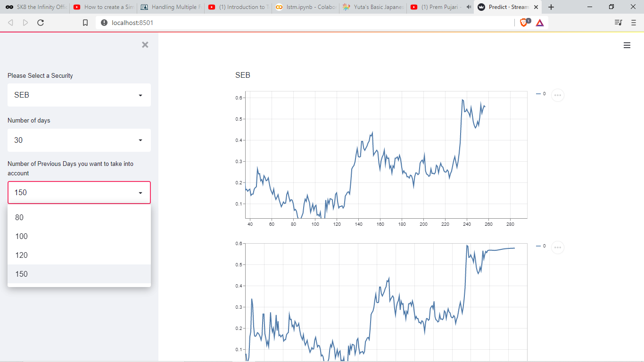The height and width of the screenshot is (362, 644).
Task: Select 80 from the dropdown list
Action: pos(79,217)
